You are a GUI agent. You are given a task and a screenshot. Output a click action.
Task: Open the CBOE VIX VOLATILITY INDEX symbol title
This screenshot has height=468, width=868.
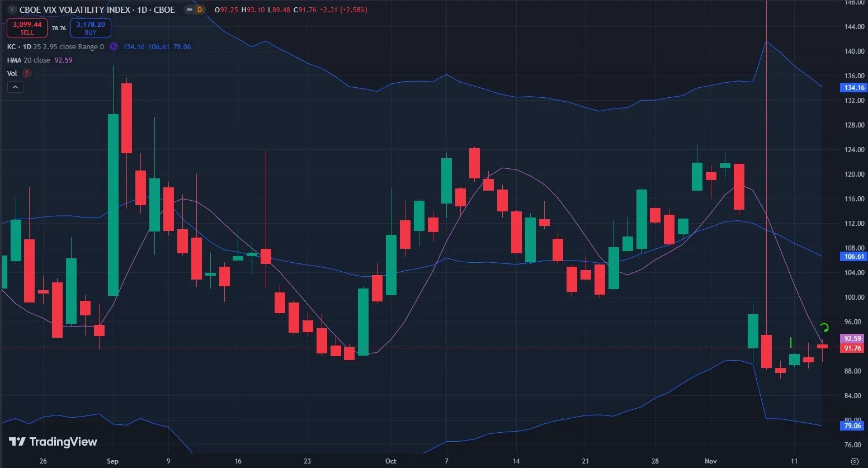97,10
